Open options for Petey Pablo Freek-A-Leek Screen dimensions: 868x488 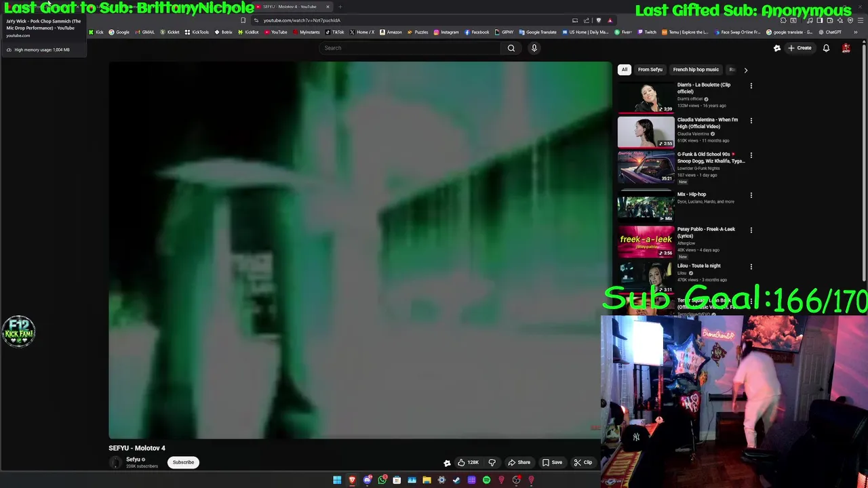(x=751, y=230)
